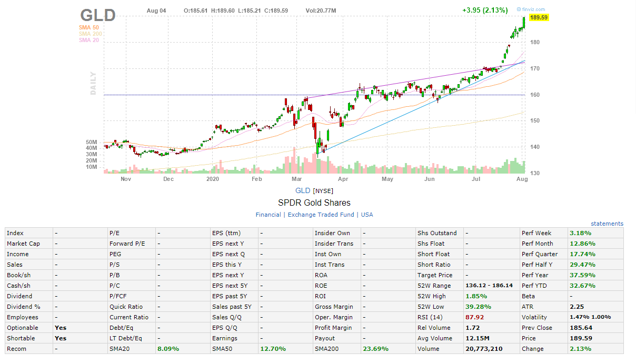Viewport: 636px width, 364px height.
Task: Click the SPDR Gold Shares company name
Action: tap(314, 203)
